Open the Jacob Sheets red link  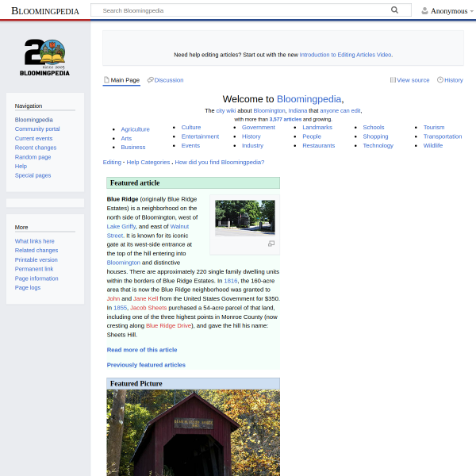148,308
